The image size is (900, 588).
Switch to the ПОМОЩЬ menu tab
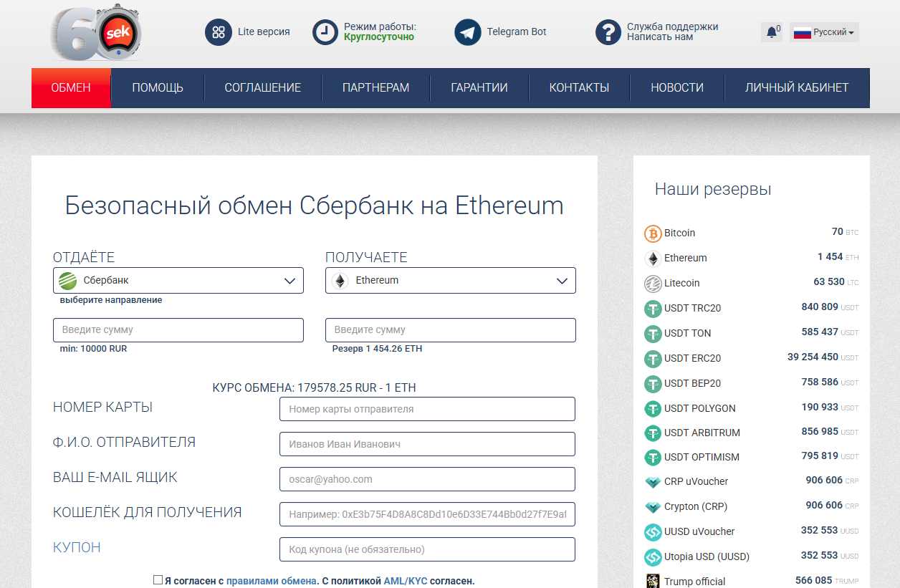pyautogui.click(x=157, y=87)
